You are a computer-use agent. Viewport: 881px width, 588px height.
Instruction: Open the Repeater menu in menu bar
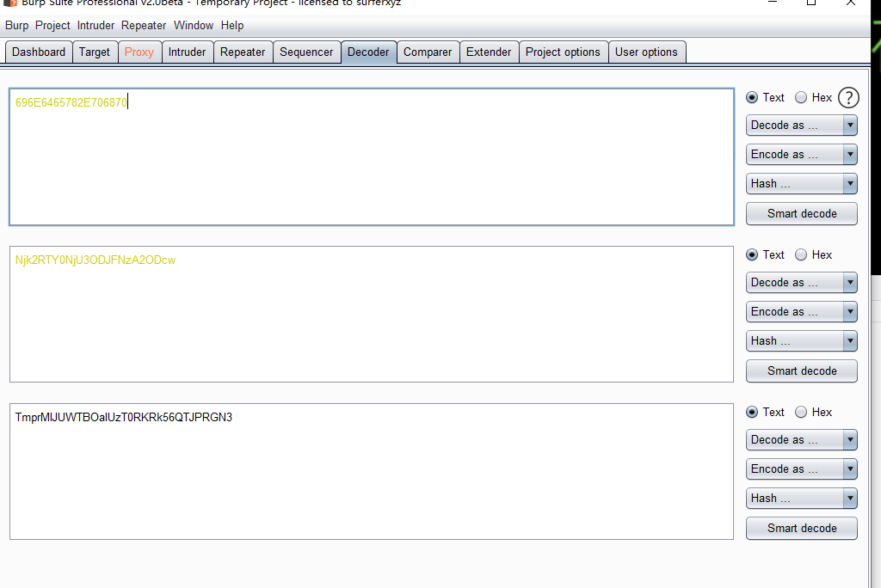tap(144, 25)
